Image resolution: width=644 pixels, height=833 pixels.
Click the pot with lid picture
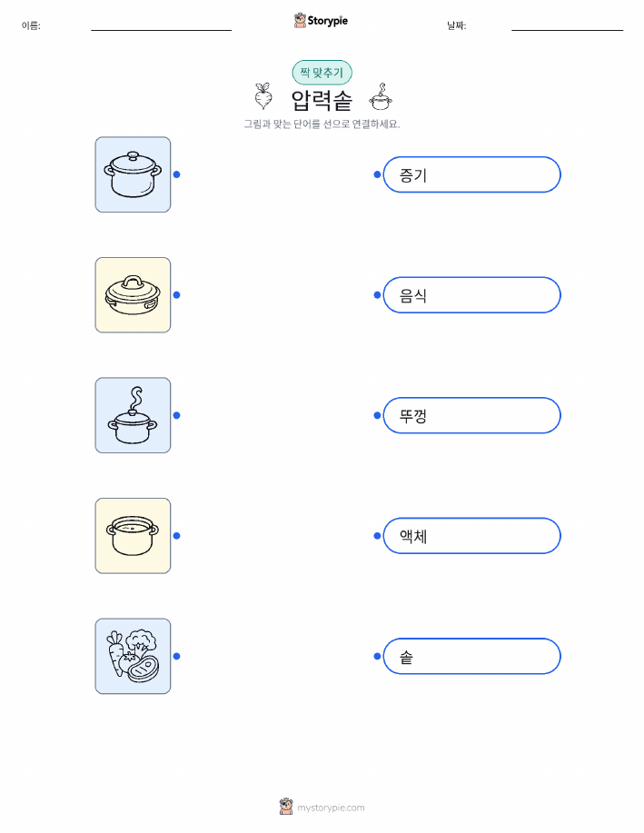tap(133, 174)
